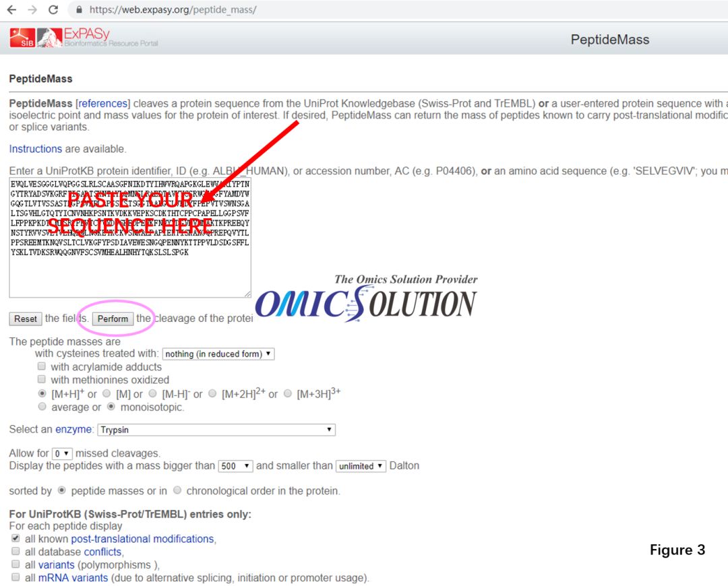728x586 pixels.
Task: Click the browser forward arrow
Action: (x=32, y=9)
